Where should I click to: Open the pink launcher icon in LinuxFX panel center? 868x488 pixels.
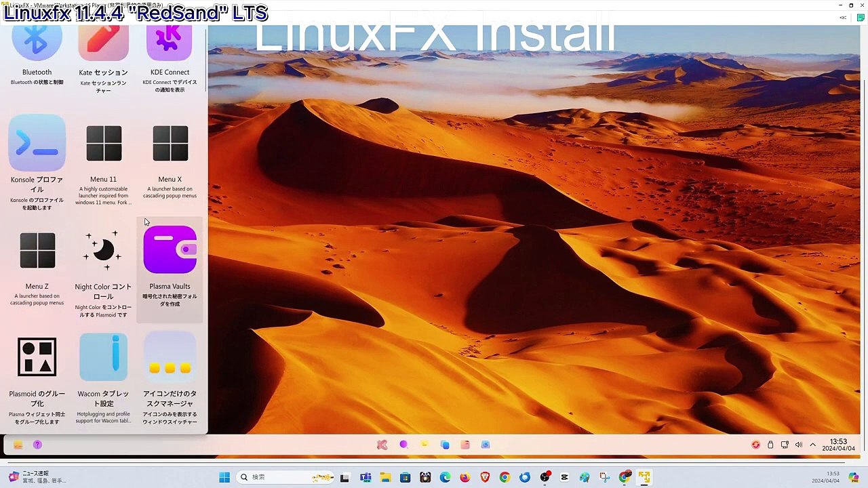382,445
